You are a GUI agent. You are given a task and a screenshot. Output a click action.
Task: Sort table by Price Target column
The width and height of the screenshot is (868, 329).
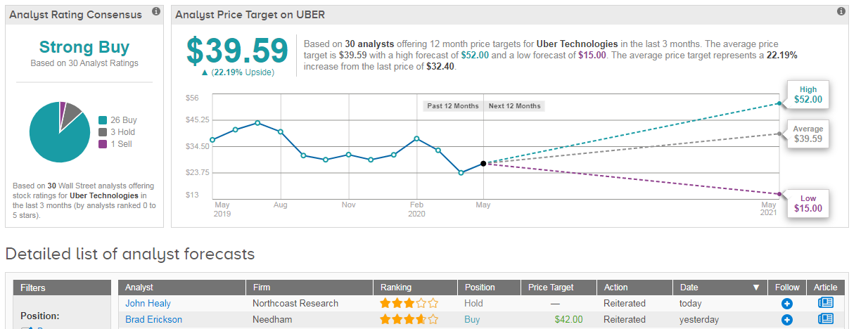pos(551,288)
